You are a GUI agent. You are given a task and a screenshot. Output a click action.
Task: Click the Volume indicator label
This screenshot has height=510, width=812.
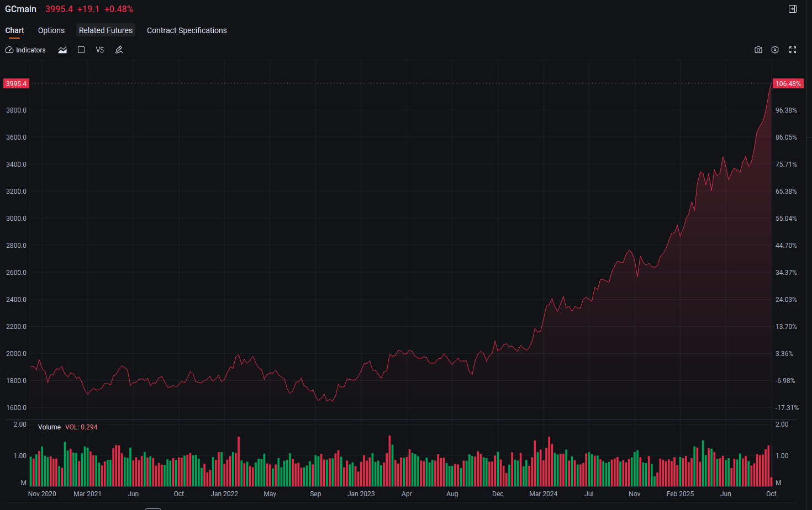tap(49, 427)
